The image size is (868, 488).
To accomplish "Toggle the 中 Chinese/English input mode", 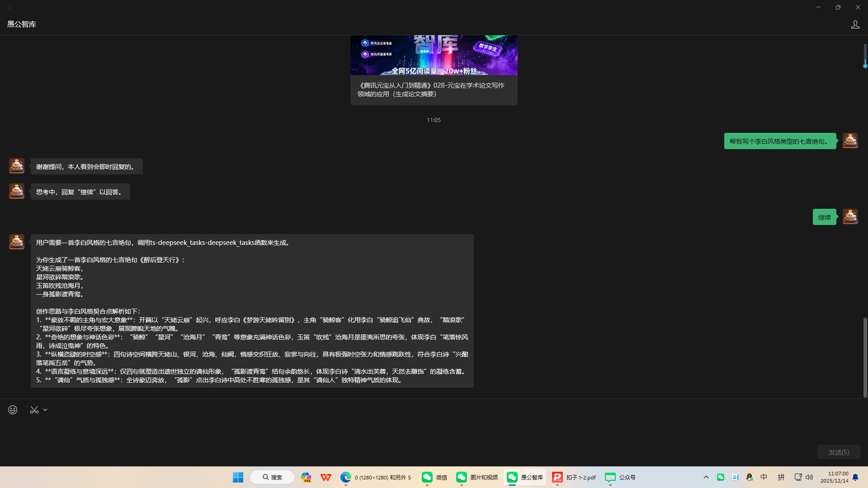I will point(764,477).
